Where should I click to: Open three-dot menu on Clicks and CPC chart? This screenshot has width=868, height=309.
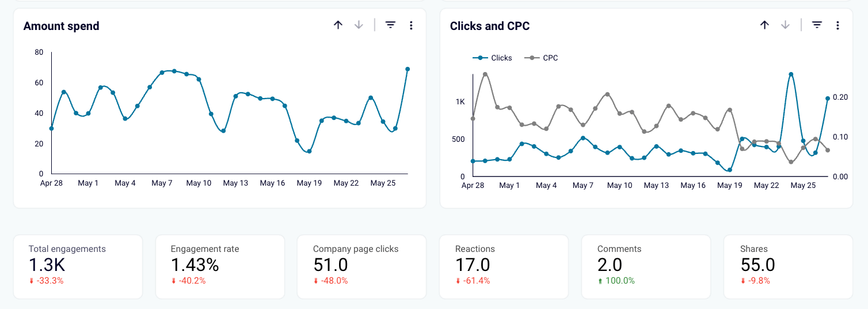pyautogui.click(x=837, y=25)
